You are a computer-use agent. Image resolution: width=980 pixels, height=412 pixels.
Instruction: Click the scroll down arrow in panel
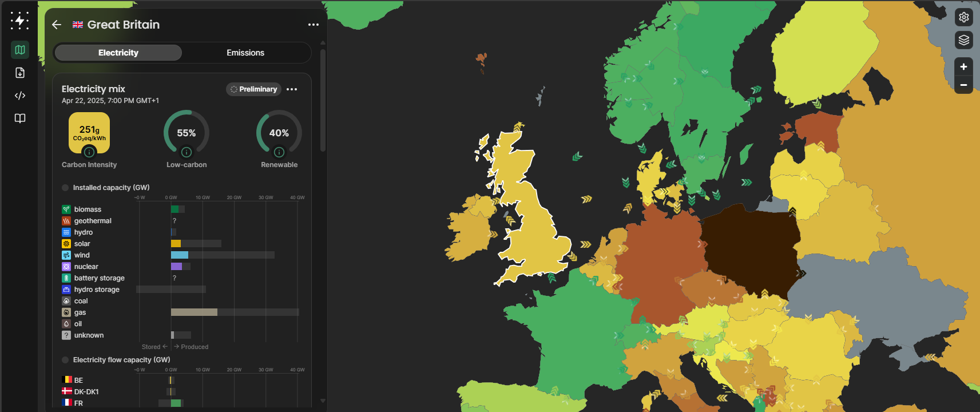pos(323,401)
